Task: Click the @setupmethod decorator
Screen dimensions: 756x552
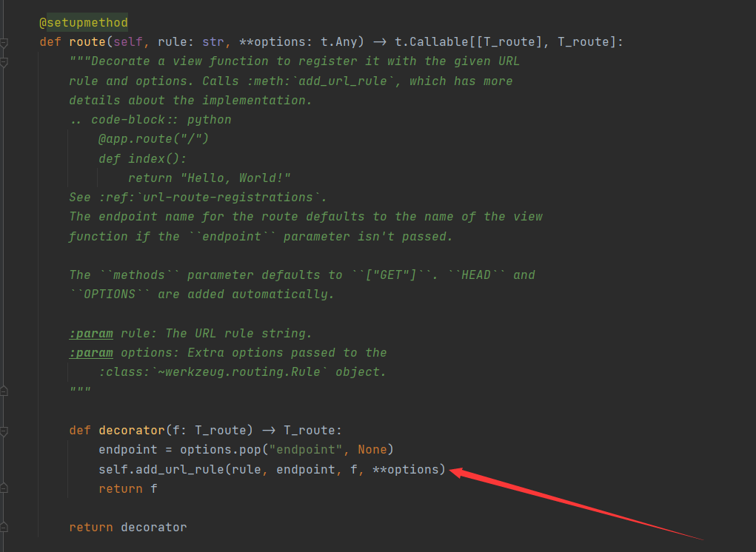Action: 83,23
